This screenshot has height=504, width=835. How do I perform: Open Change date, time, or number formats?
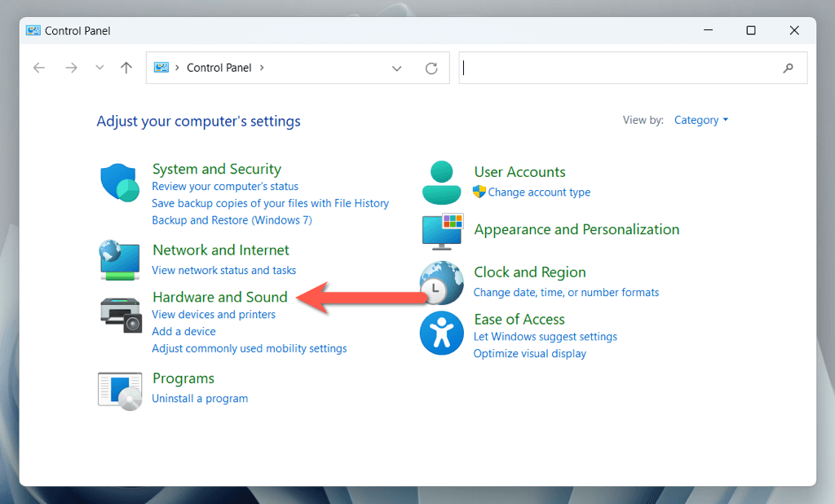pyautogui.click(x=566, y=292)
